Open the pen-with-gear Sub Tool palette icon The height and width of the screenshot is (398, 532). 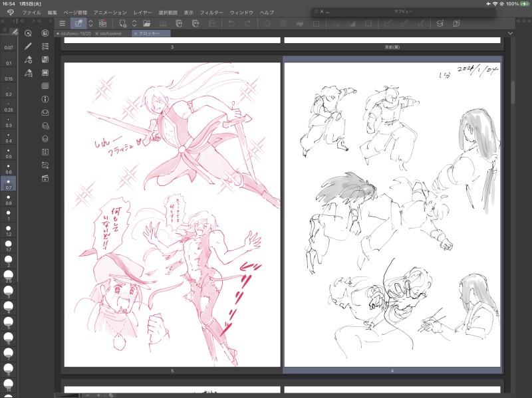pos(28,59)
